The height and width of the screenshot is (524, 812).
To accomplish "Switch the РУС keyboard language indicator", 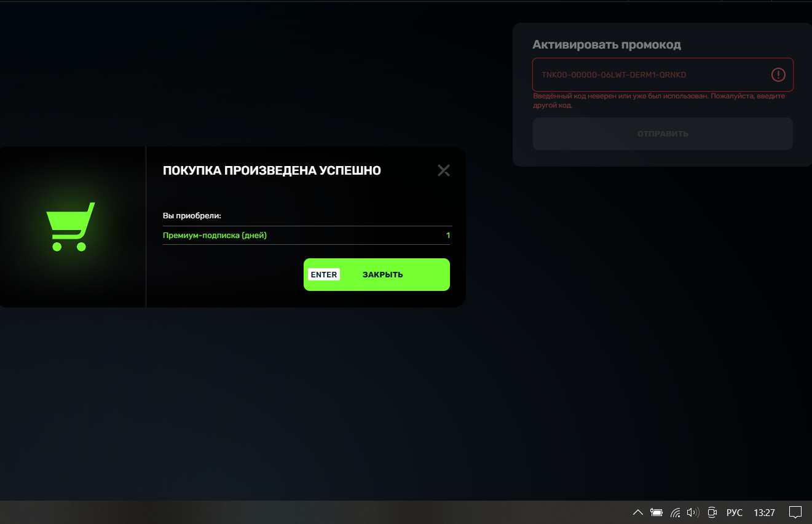I will click(735, 512).
